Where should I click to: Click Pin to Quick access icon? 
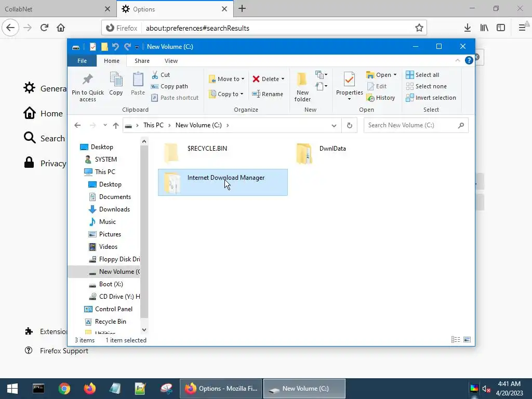tap(87, 80)
